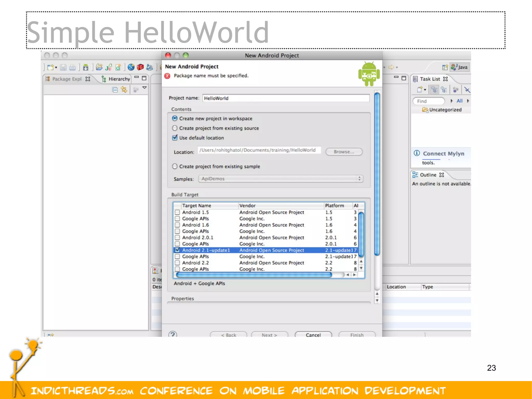Image resolution: width=532 pixels, height=399 pixels.
Task: Click the help question mark in the dialog
Action: [173, 334]
